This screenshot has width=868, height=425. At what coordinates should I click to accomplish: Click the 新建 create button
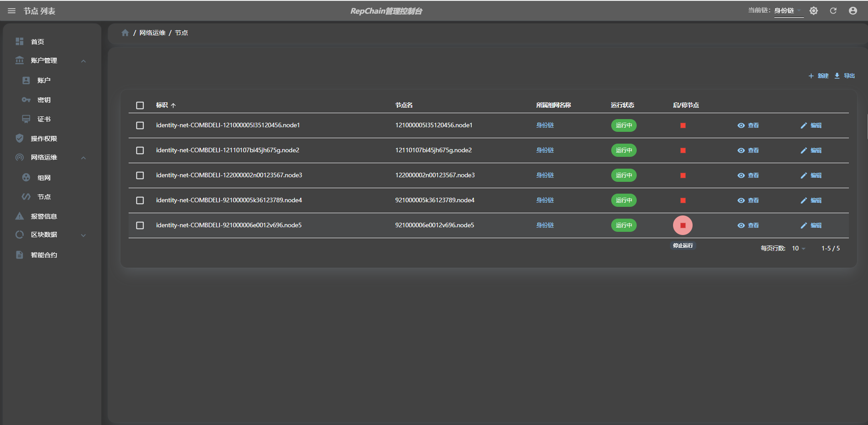(x=818, y=76)
